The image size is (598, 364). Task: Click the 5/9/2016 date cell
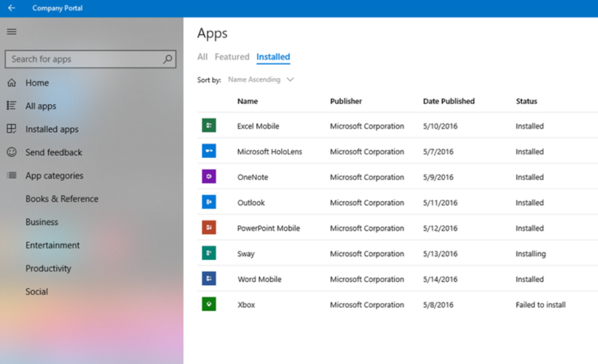(438, 177)
